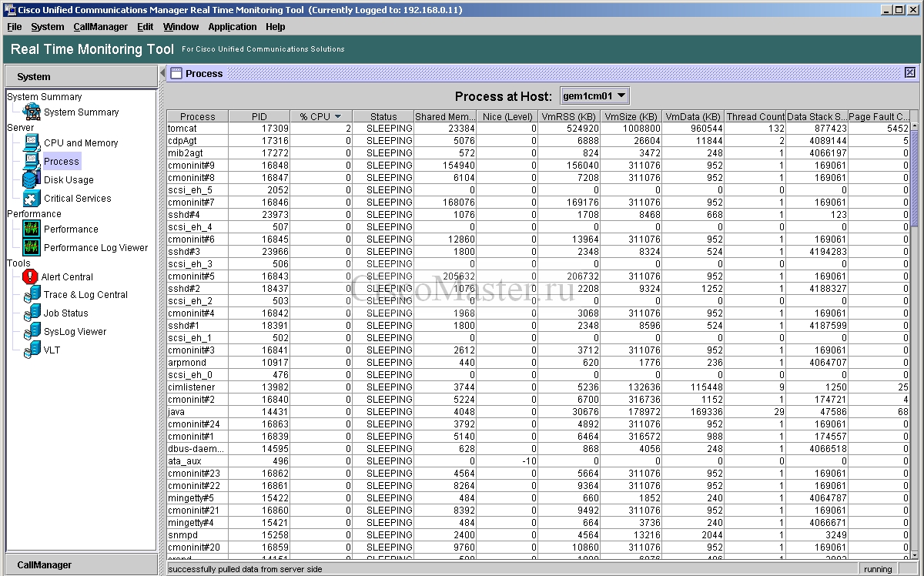This screenshot has width=924, height=576.
Task: Select the cdpAgt process row
Action: [538, 141]
